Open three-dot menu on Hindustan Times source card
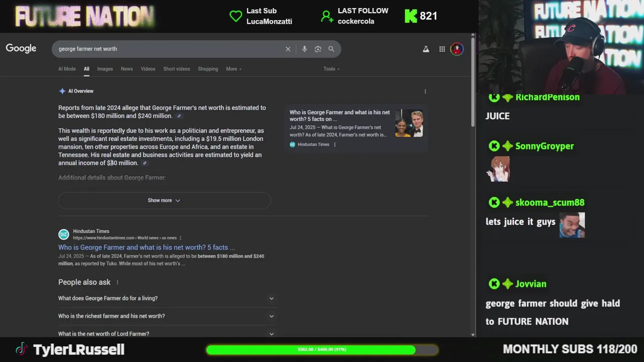 (335, 144)
